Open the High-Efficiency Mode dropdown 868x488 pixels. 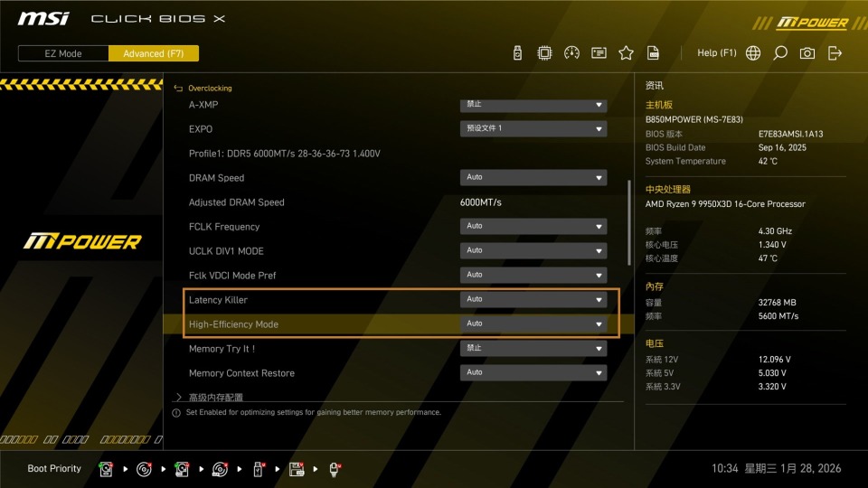pyautogui.click(x=533, y=324)
